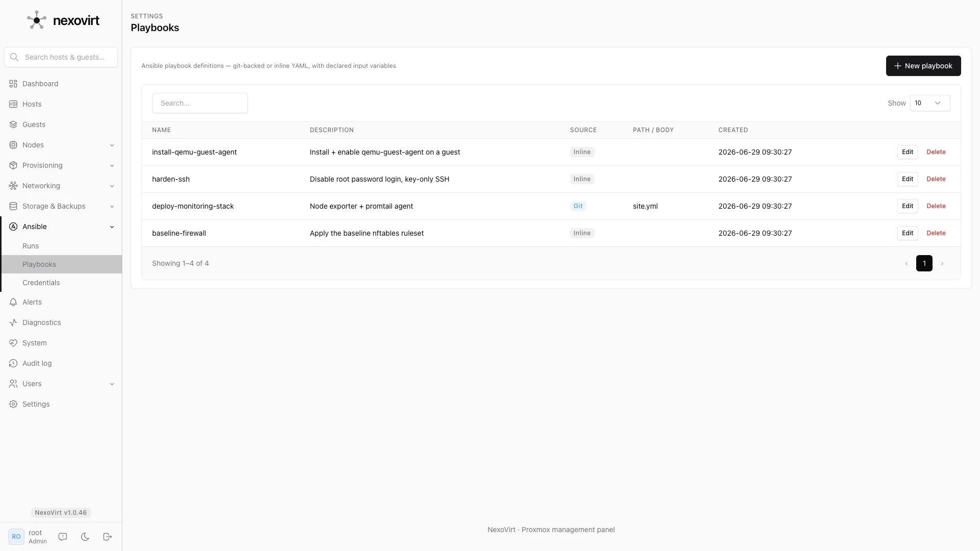Click the NAME column header
The width and height of the screenshot is (980, 551).
coord(161,130)
